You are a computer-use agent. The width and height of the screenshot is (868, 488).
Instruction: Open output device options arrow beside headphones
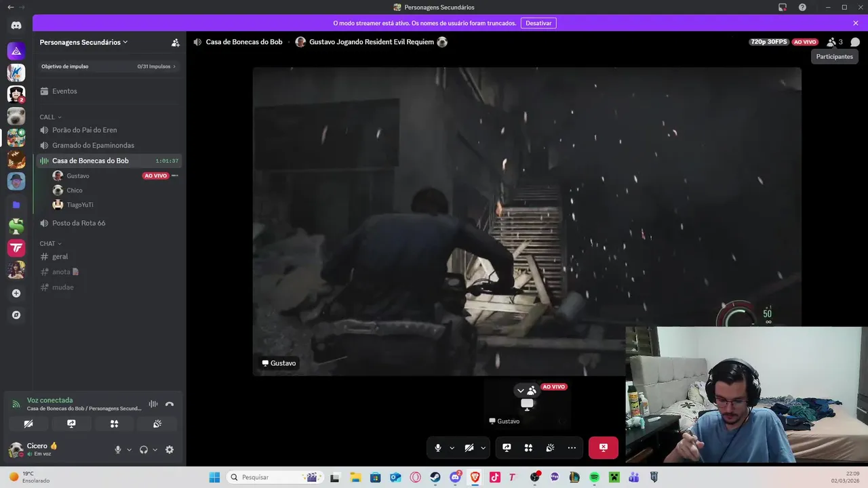[x=155, y=450]
